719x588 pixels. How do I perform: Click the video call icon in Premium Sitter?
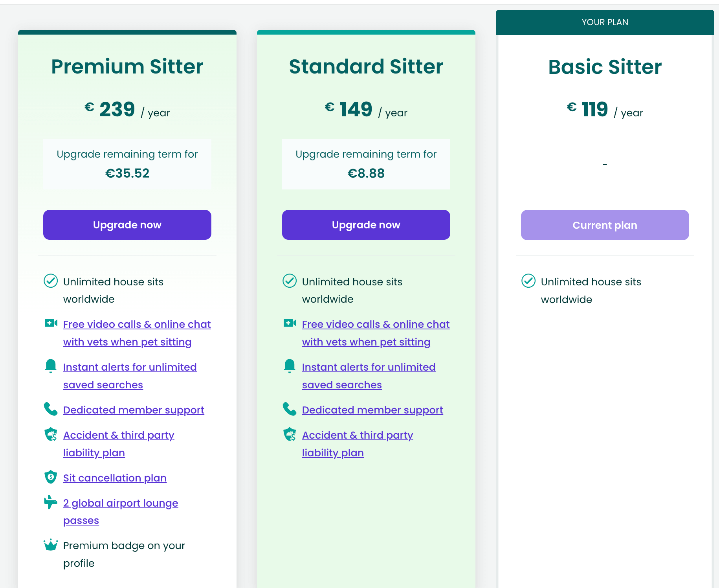pos(51,323)
